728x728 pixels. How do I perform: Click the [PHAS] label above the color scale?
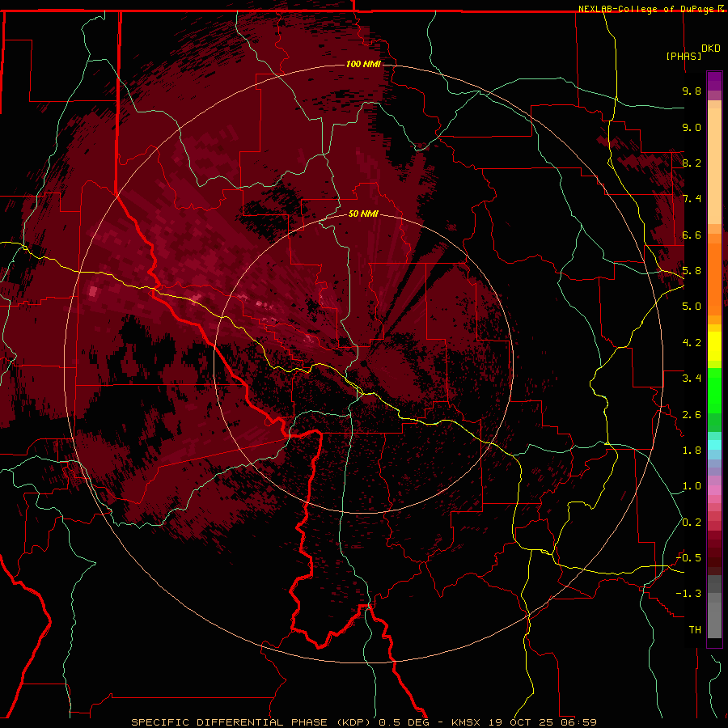click(684, 56)
